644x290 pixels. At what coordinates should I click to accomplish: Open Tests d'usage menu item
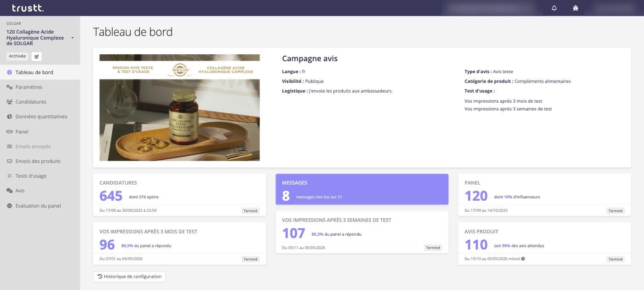(40, 176)
